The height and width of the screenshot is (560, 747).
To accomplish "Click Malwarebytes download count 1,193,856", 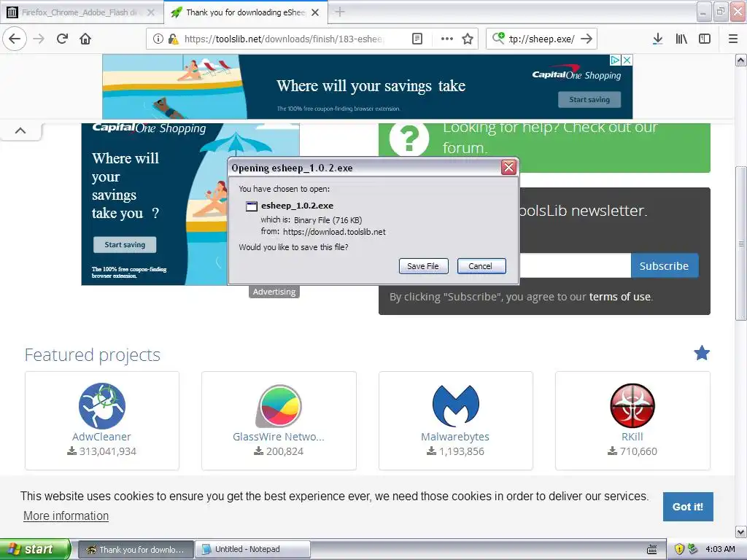I will (455, 451).
